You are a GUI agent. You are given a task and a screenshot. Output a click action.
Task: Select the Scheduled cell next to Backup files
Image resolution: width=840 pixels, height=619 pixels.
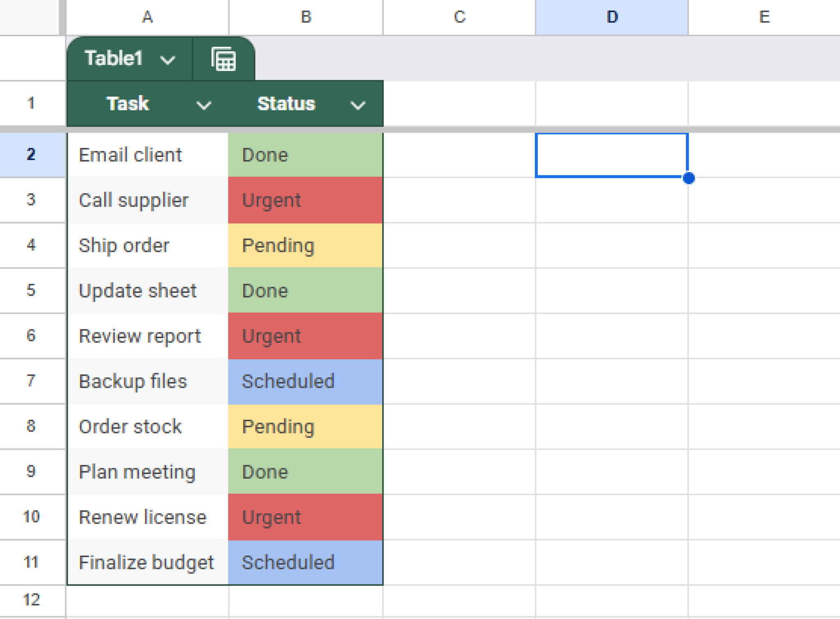pyautogui.click(x=305, y=381)
